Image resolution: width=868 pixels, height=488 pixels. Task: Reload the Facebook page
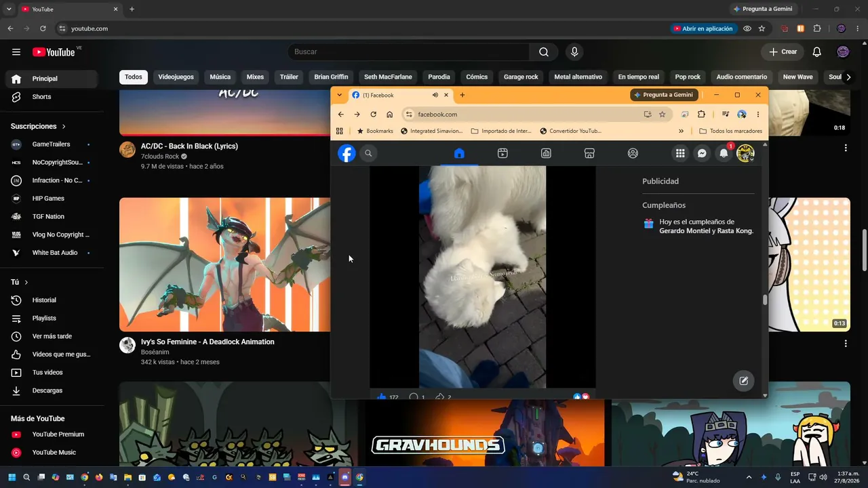click(373, 115)
